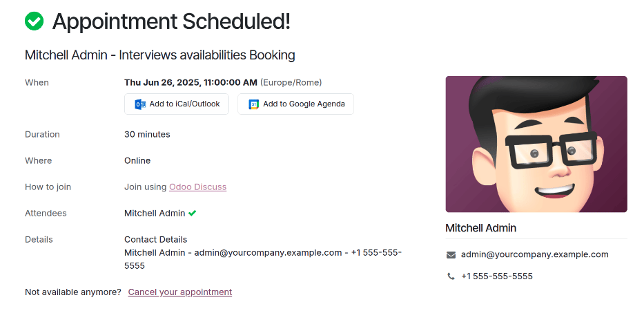The width and height of the screenshot is (644, 311).
Task: Open the Odoo Discuss link
Action: tap(197, 187)
